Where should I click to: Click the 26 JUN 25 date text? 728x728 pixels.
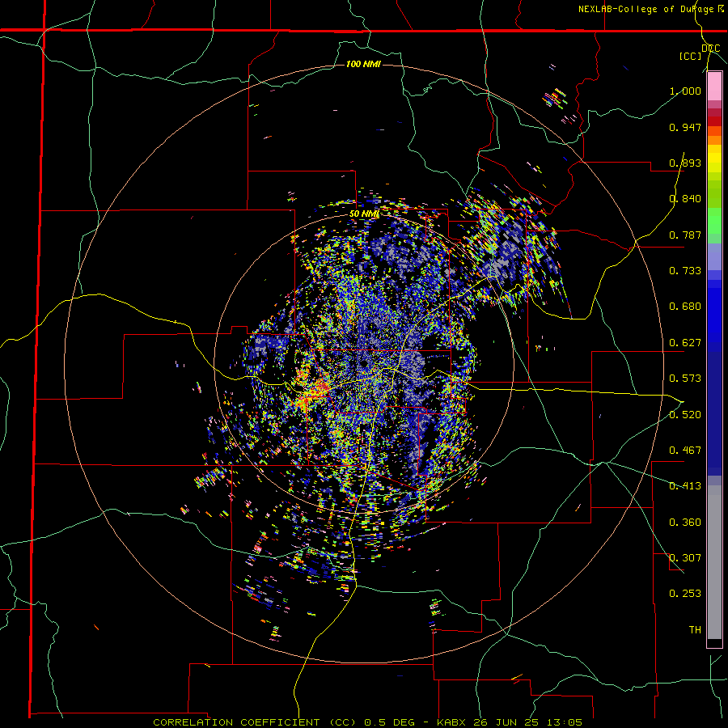[507, 722]
